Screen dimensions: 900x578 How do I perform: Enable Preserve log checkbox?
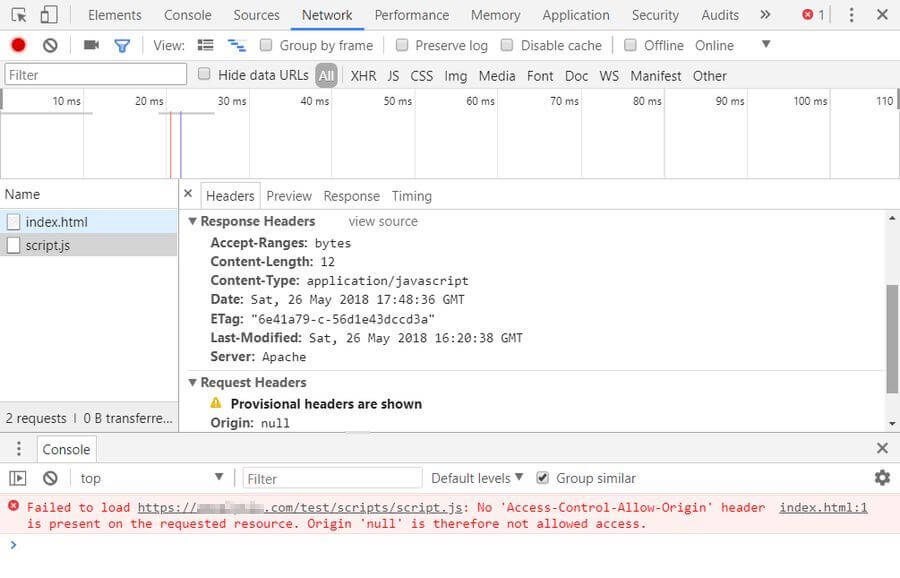[402, 45]
